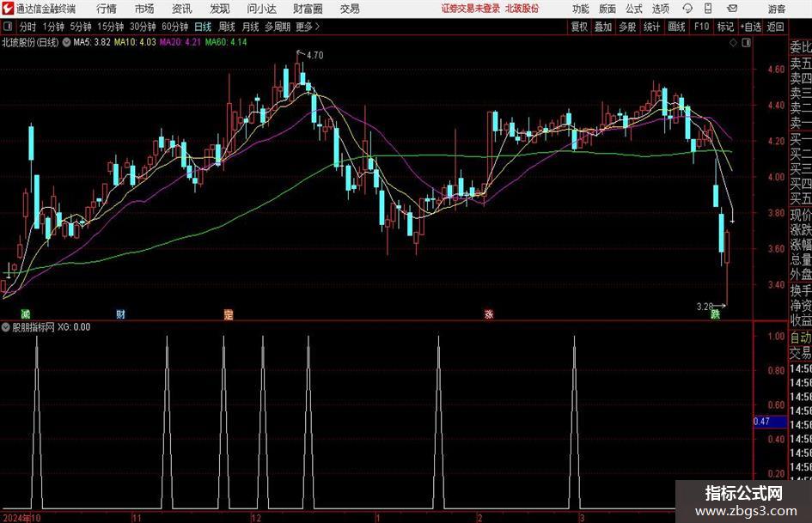Switch to 60分钟 period
812x523 pixels.
tap(174, 27)
